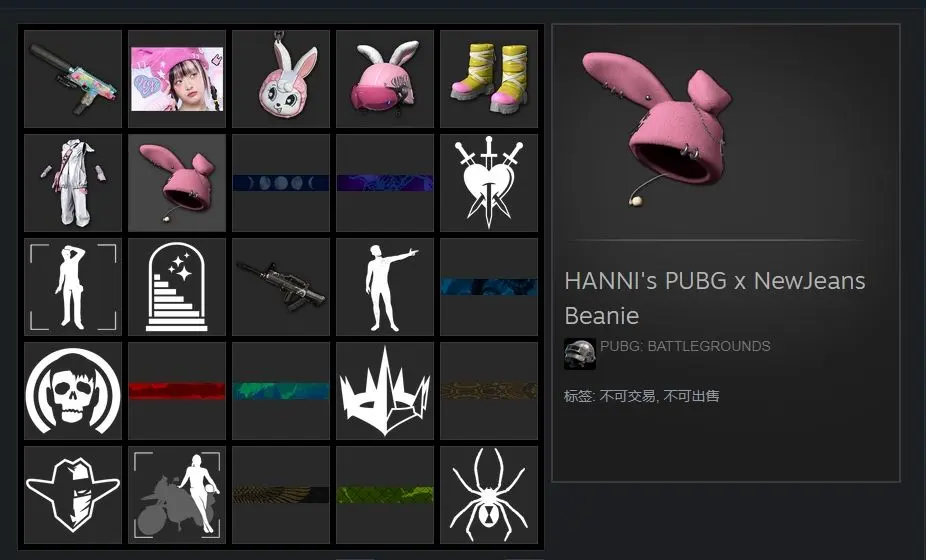Screen dimensions: 926x560
Task: Select the skull with headphones emblem
Action: pos(73,391)
